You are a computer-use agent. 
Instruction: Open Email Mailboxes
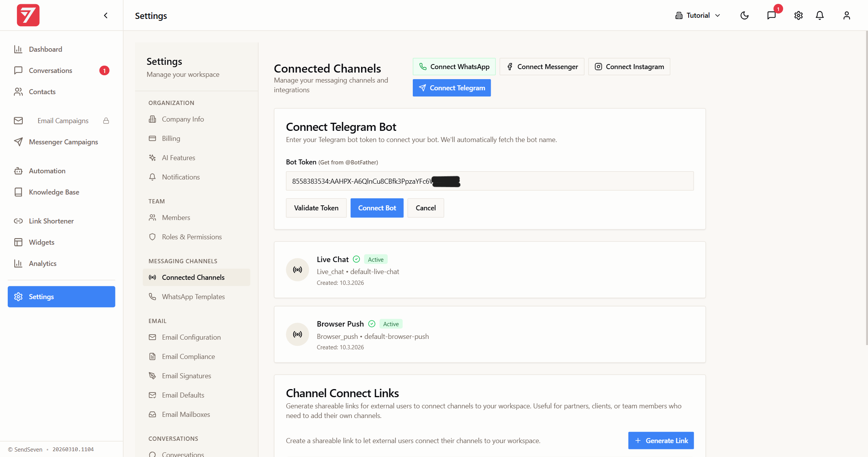(x=196, y=415)
